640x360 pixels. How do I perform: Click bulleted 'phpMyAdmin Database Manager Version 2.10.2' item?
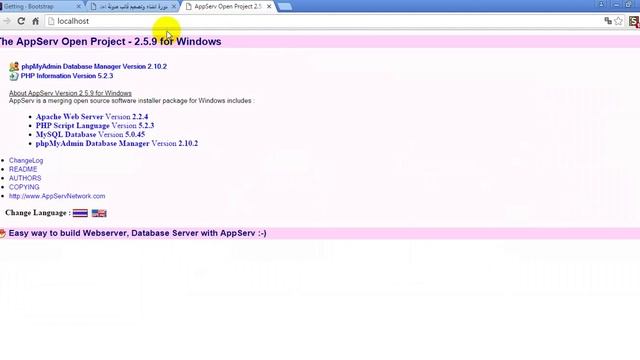117,144
